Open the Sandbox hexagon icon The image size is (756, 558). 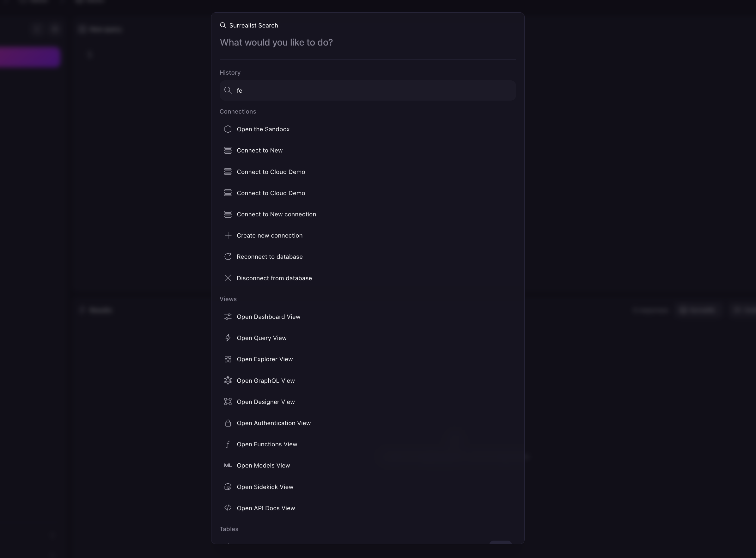[x=228, y=129]
